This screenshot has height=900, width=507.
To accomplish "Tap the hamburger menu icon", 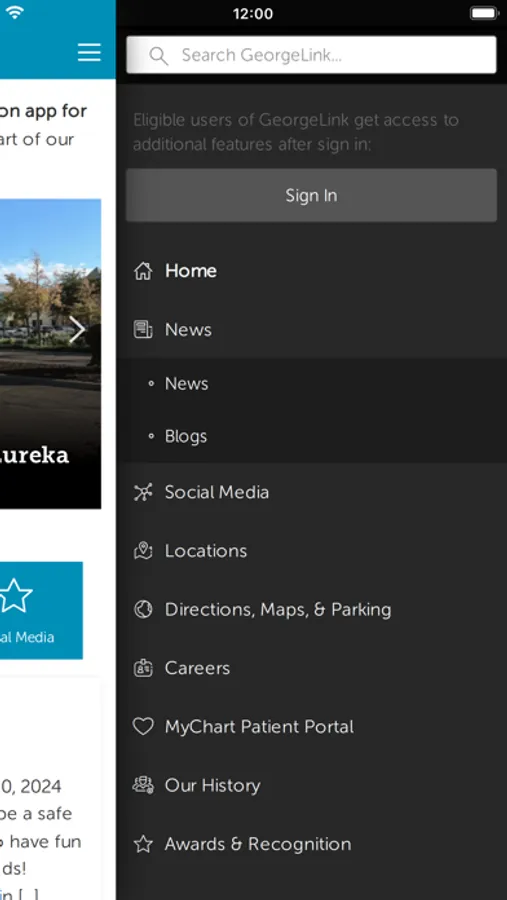I will click(89, 52).
